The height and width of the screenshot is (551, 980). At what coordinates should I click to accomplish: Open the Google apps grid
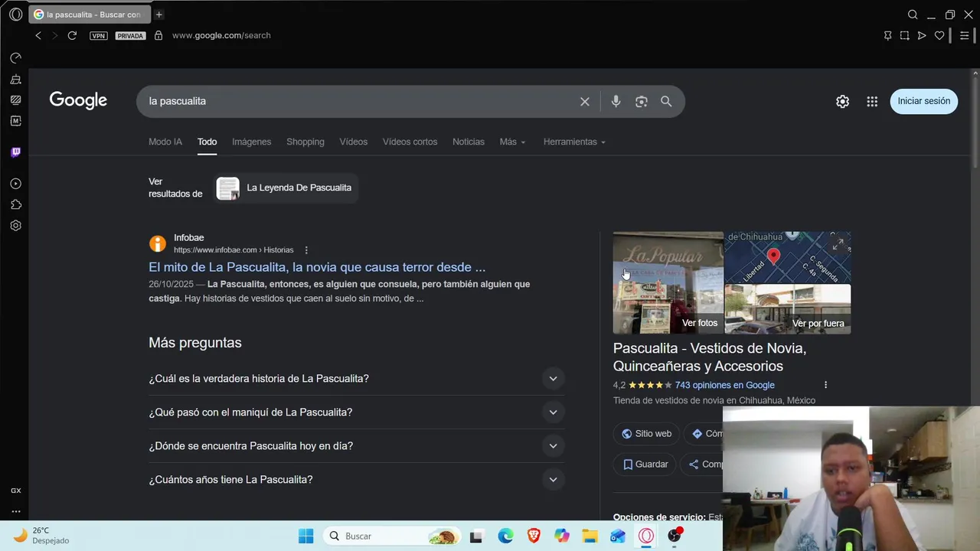(872, 101)
